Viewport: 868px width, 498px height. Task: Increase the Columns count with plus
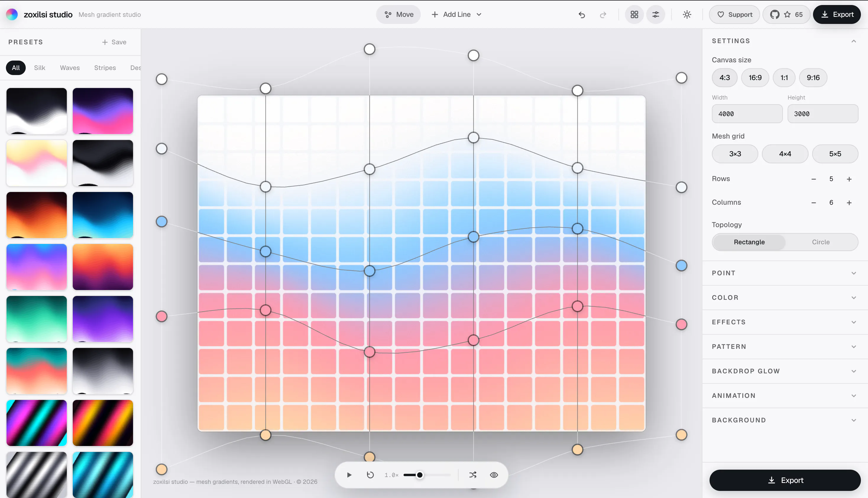[849, 203]
